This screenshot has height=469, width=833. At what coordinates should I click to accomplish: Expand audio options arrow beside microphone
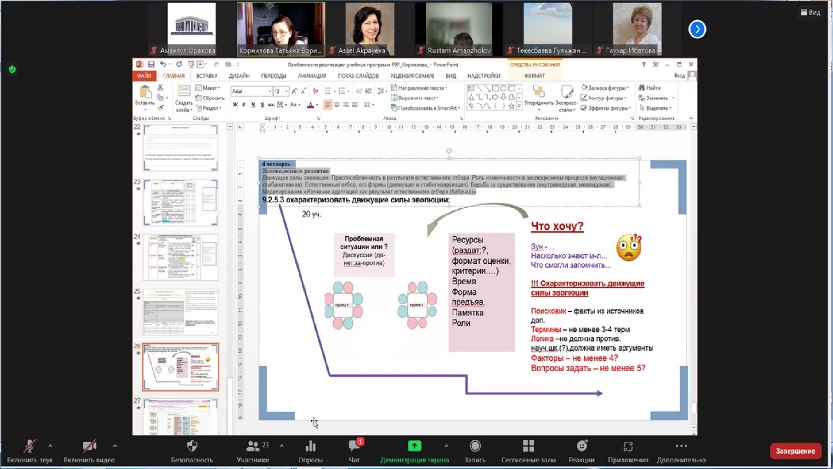[x=56, y=445]
